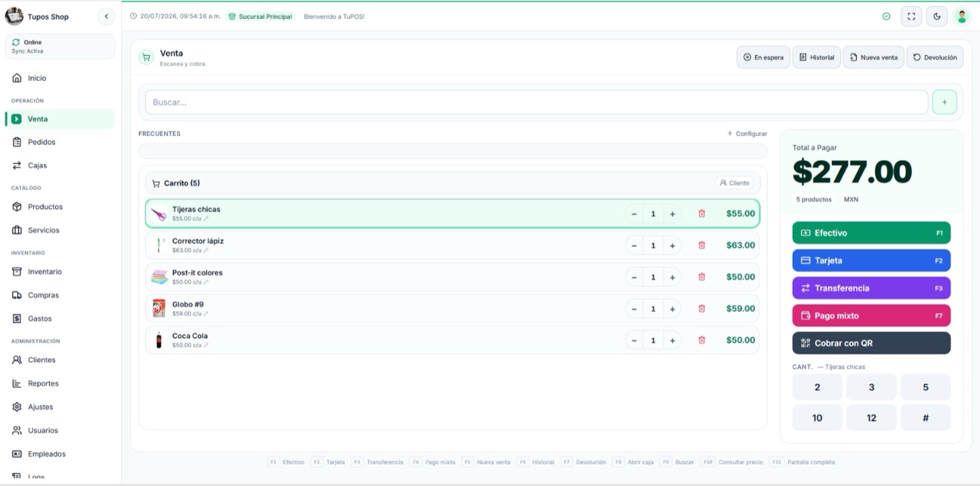Select the pink Pago mixto button

point(871,316)
